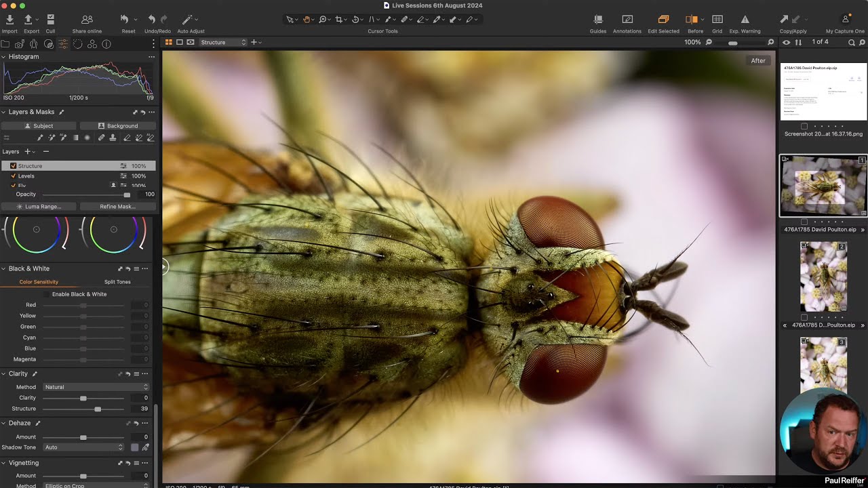Toggle the Fly layer checkmark
Screen dimensions: 868x488
13,185
